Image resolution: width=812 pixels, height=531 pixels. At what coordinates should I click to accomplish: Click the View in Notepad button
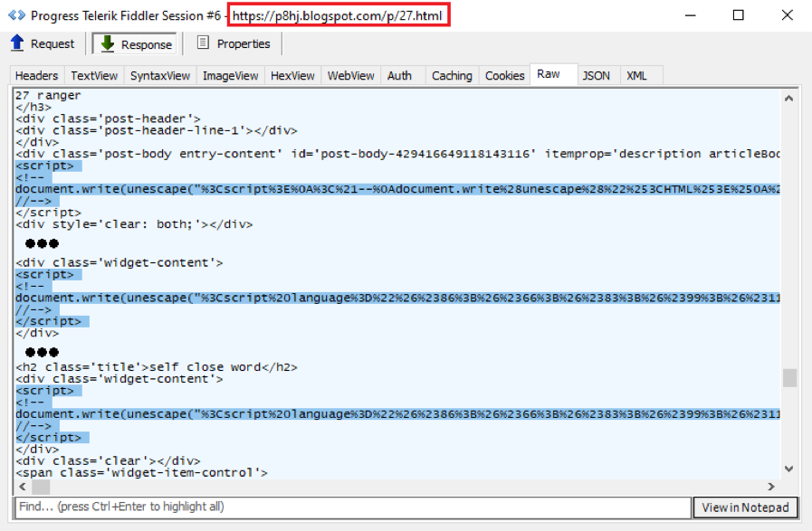[745, 507]
